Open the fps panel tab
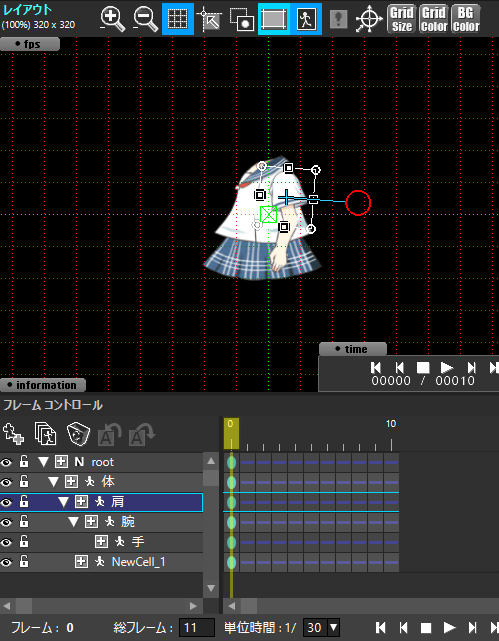The image size is (499, 641). [x=29, y=44]
